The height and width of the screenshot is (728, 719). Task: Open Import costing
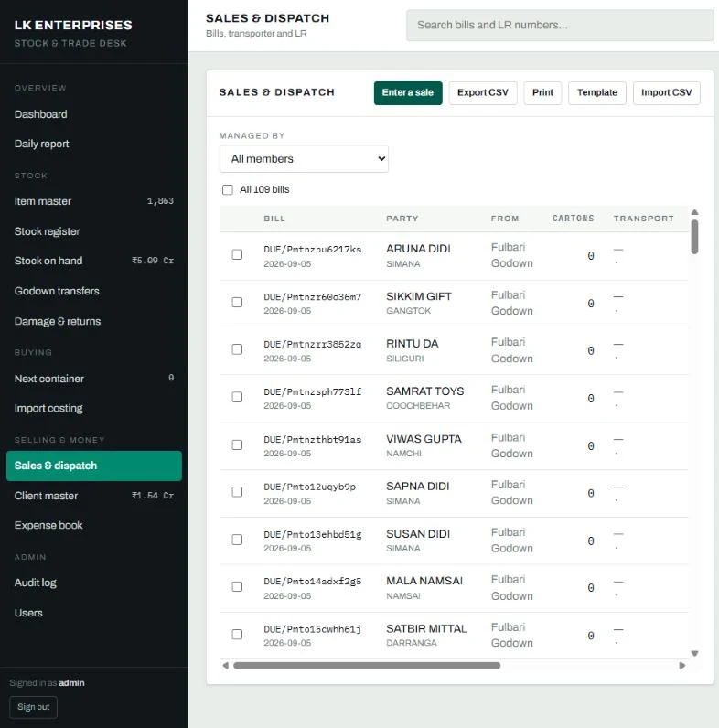tap(94, 408)
